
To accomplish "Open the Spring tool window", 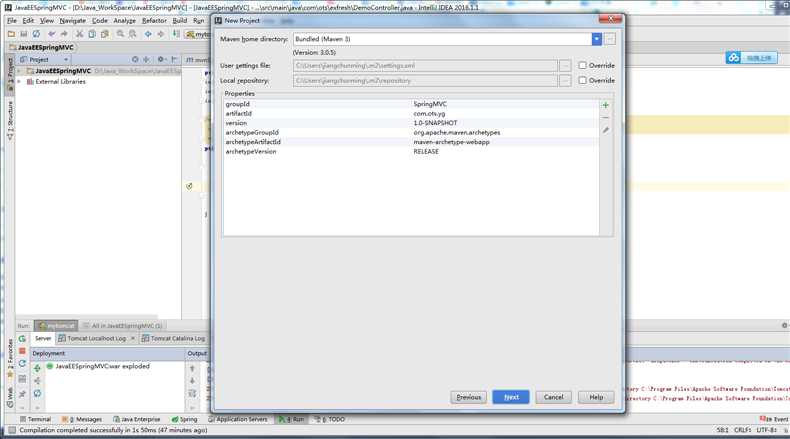I will point(184,419).
